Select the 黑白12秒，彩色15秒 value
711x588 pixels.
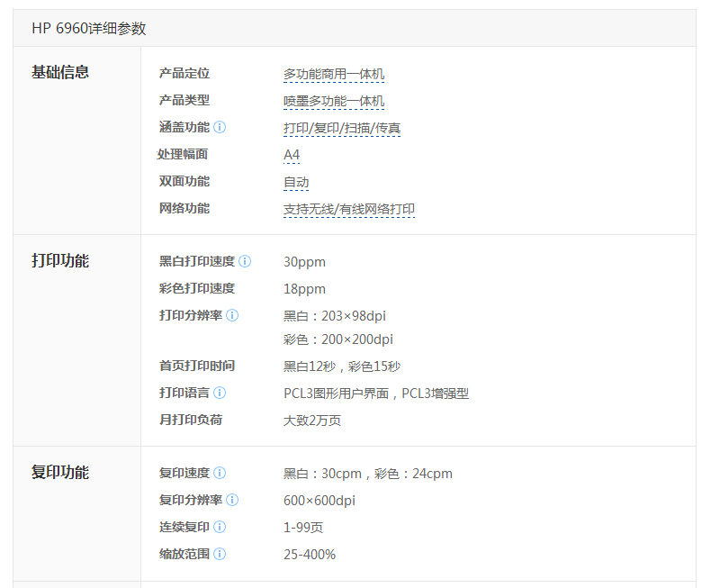(342, 366)
